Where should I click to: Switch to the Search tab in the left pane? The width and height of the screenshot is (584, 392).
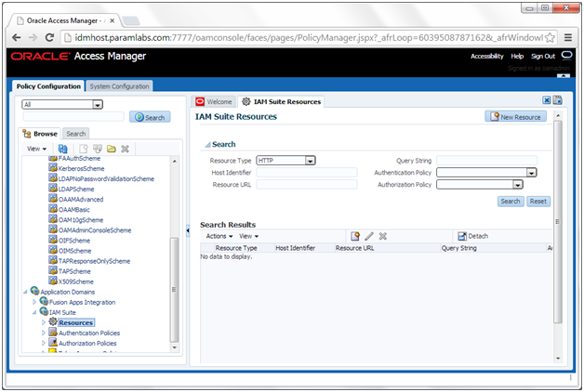(x=76, y=134)
